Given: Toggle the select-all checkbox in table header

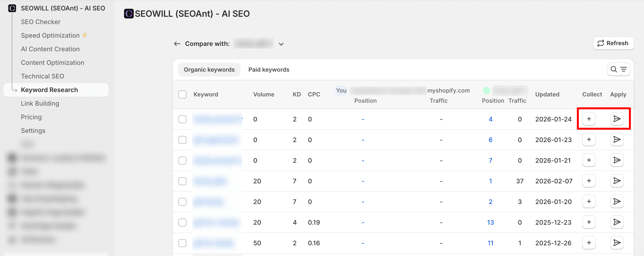Looking at the screenshot, I should pos(182,94).
